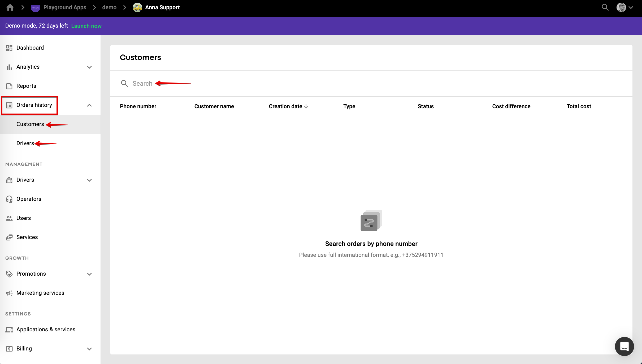Expand the Analytics menu chevron
Image resolution: width=642 pixels, height=364 pixels.
pyautogui.click(x=89, y=67)
